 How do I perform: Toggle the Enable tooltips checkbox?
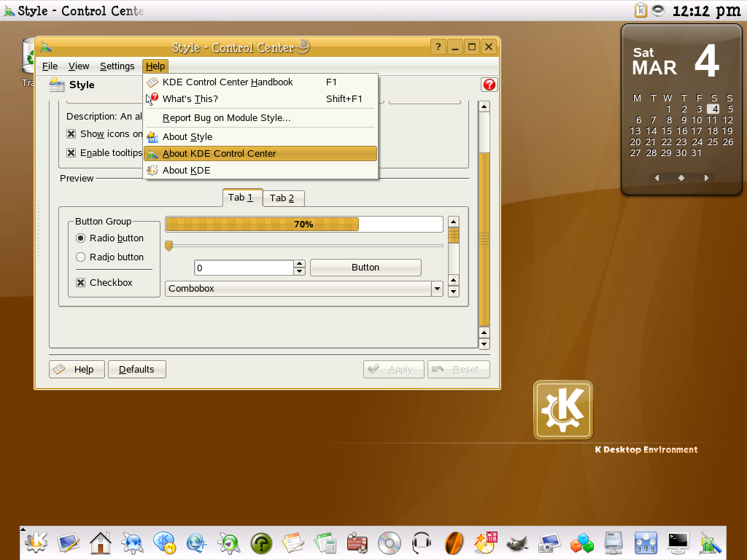pyautogui.click(x=71, y=153)
